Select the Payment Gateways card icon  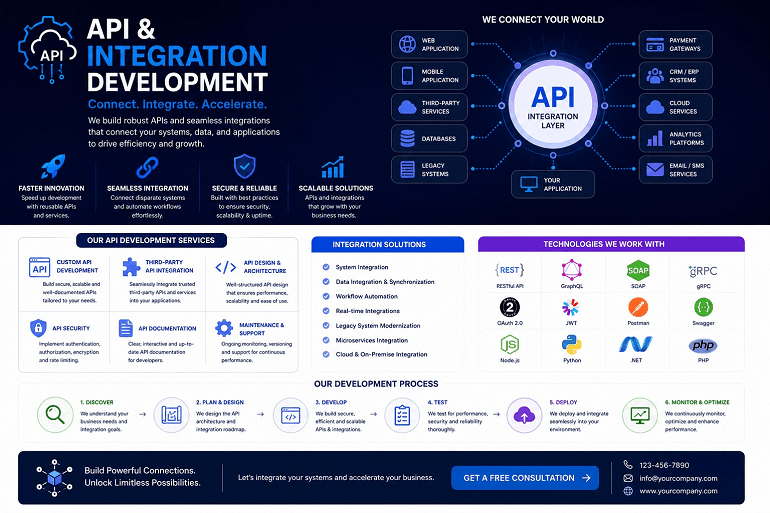click(655, 44)
